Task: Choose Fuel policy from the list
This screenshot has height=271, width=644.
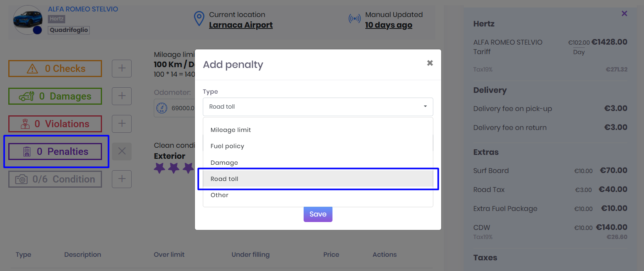Action: (227, 146)
